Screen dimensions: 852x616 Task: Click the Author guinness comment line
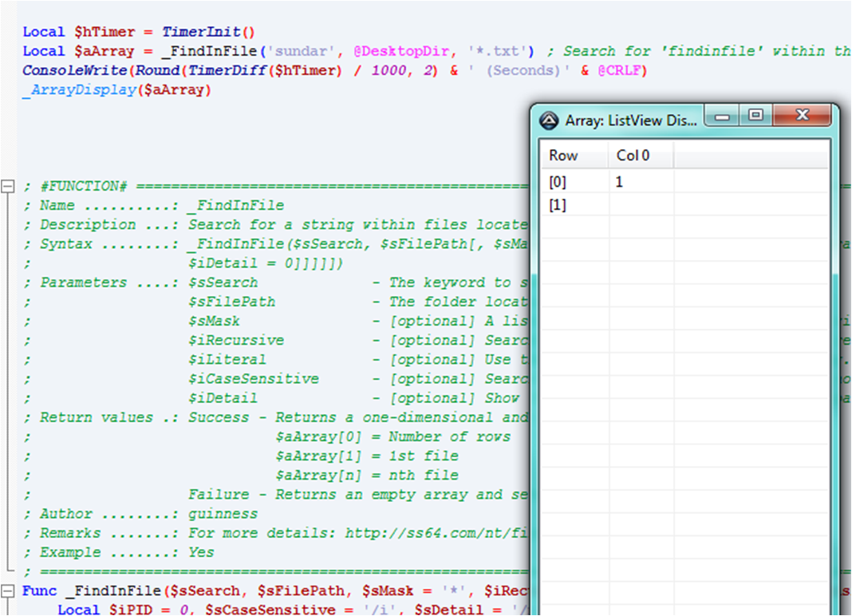coord(140,514)
